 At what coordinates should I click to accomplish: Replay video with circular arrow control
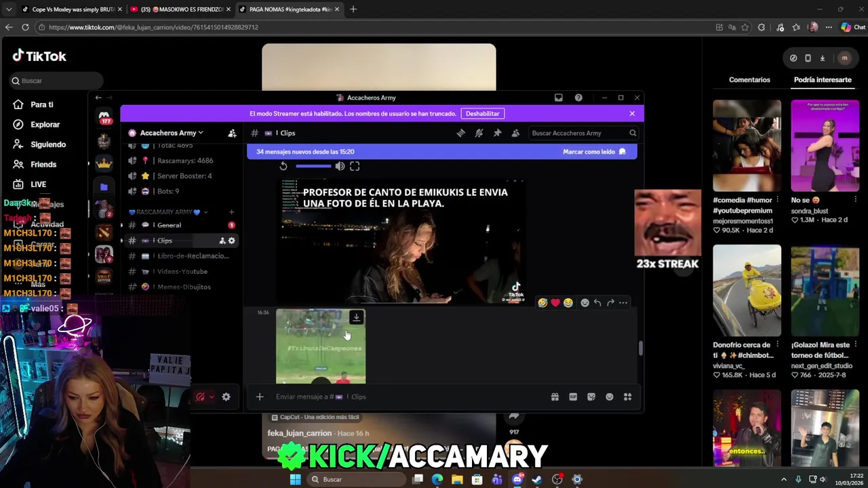point(283,166)
